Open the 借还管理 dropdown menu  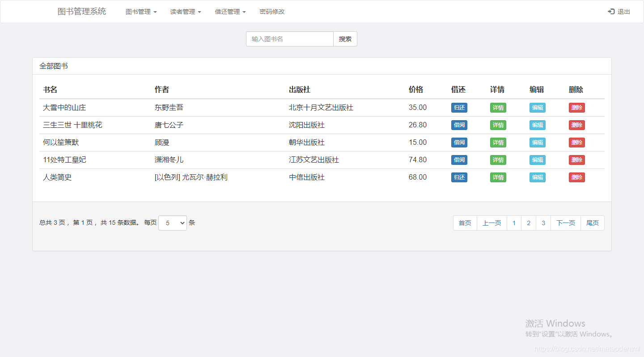pos(230,12)
